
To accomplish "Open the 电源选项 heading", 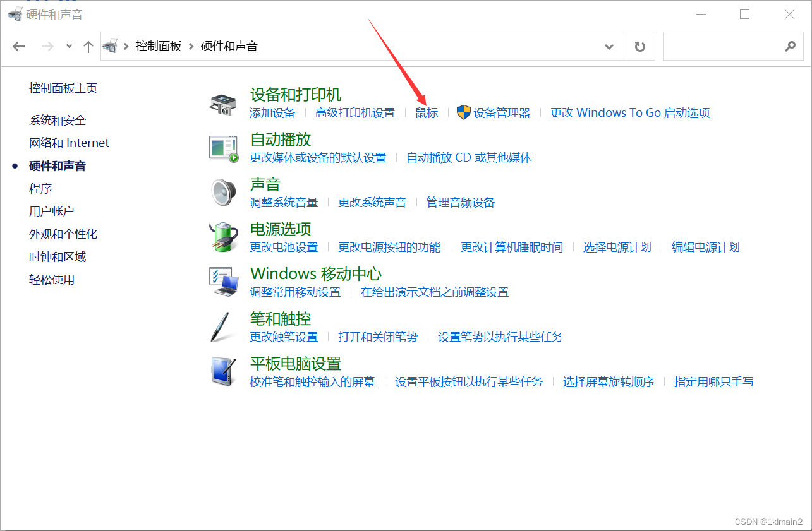I will point(281,229).
